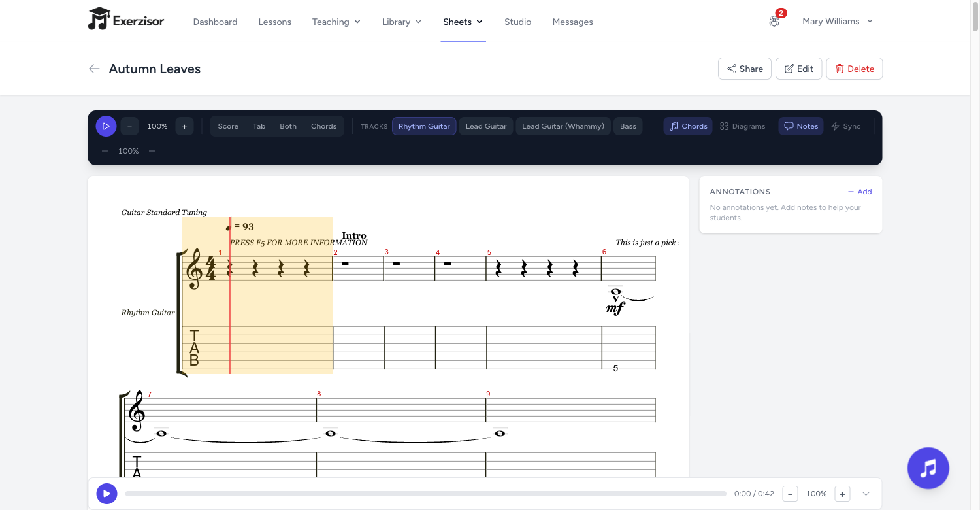Viewport: 980px width, 510px height.
Task: Open Lessons in the top navigation
Action: click(274, 22)
